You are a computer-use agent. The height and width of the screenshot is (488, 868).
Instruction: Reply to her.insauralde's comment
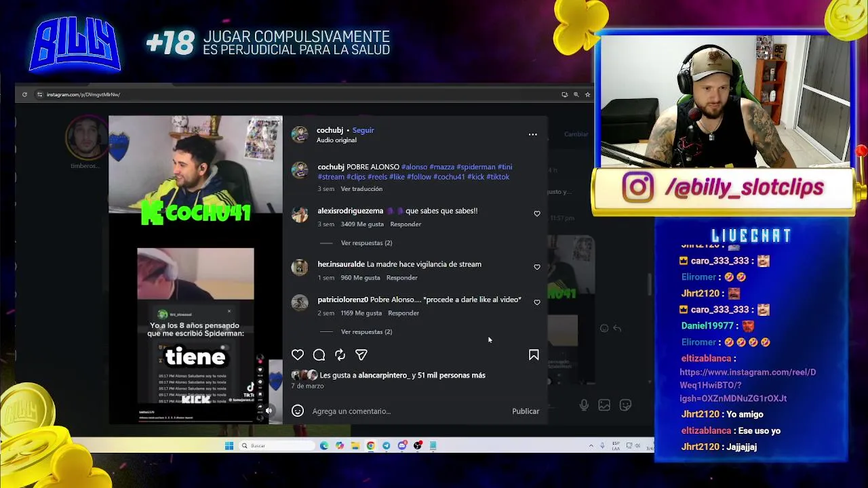(x=401, y=278)
